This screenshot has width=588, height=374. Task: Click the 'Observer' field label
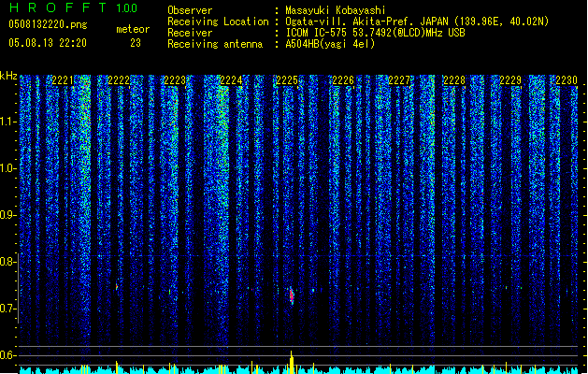click(x=190, y=10)
